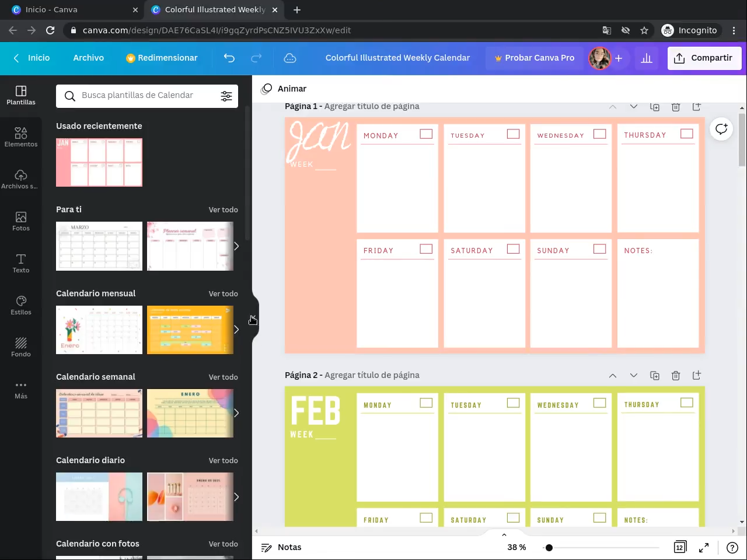747x560 pixels.
Task: Adjust the zoom slider handle
Action: tap(549, 548)
